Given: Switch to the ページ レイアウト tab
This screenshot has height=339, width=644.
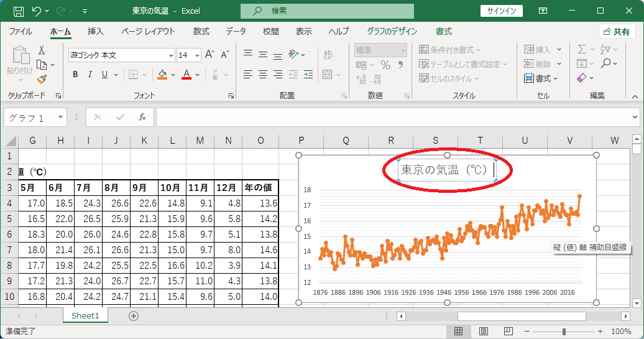Looking at the screenshot, I should click(x=148, y=32).
